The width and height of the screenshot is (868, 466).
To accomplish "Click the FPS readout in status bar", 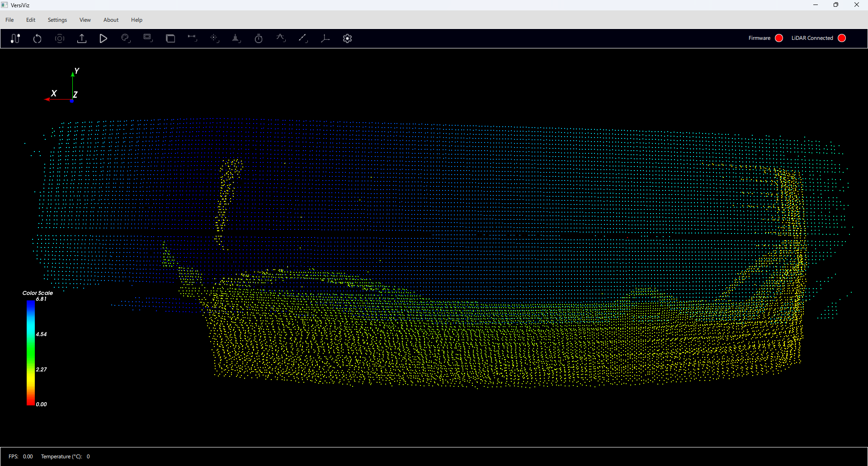I will [21, 456].
